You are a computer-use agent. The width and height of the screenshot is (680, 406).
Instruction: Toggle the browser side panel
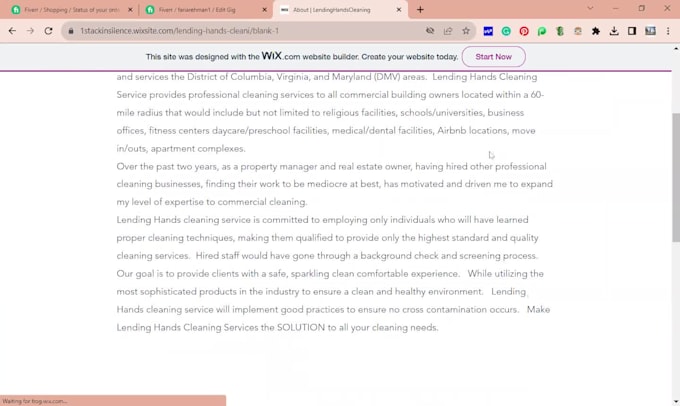[x=632, y=31]
